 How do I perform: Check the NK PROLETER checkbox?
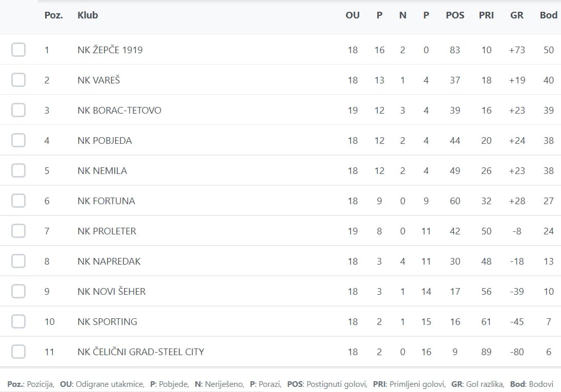point(18,231)
